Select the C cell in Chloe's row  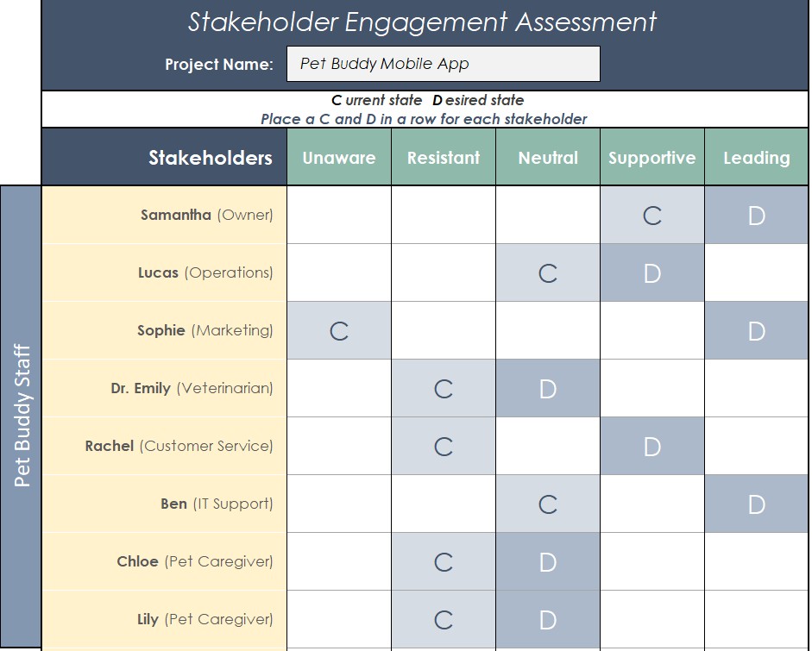coord(444,561)
